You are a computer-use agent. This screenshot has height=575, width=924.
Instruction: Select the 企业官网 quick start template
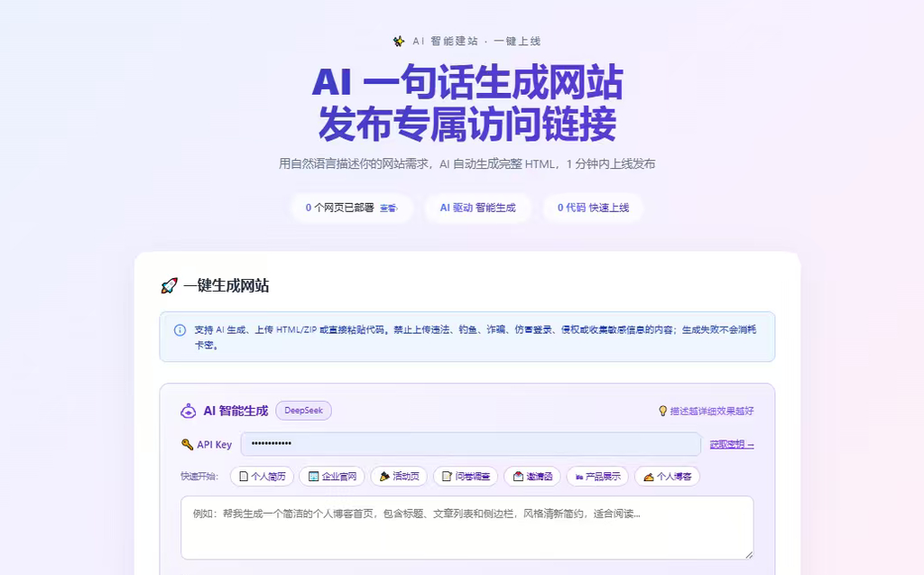pos(332,477)
